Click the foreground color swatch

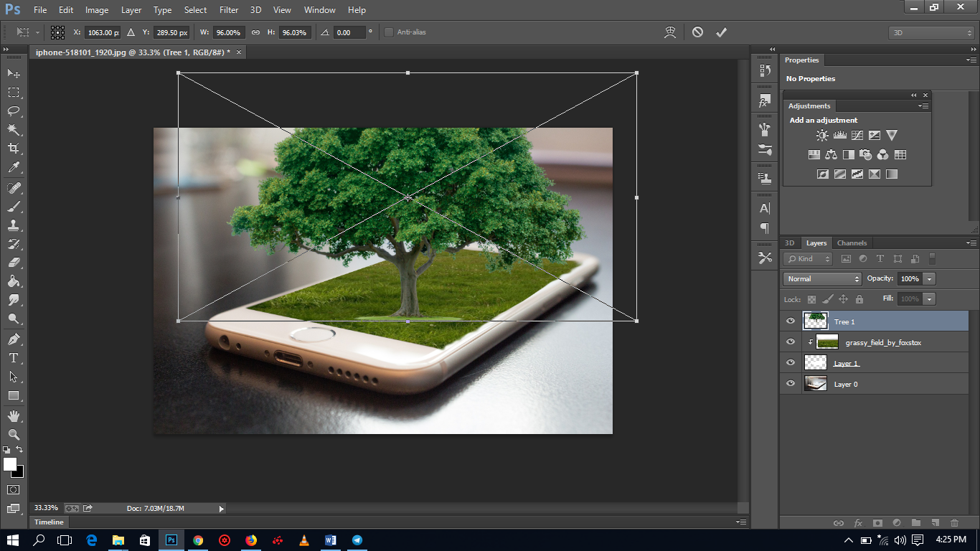[x=10, y=464]
